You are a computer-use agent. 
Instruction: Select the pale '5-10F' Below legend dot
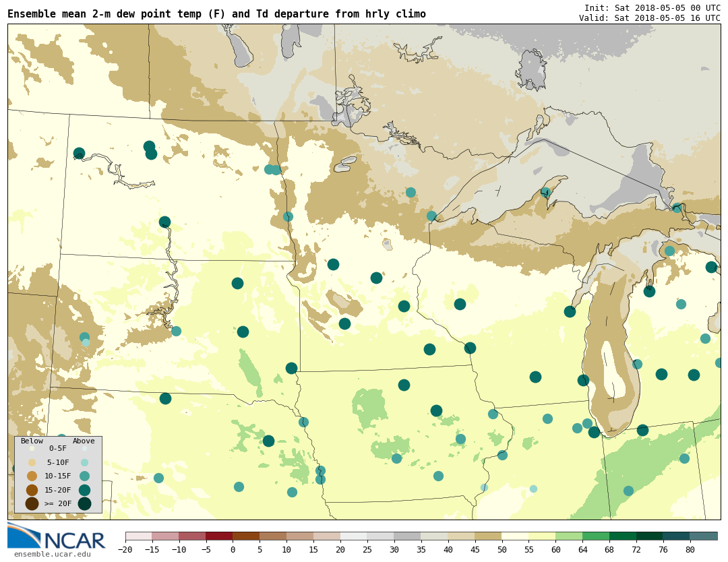pyautogui.click(x=32, y=462)
